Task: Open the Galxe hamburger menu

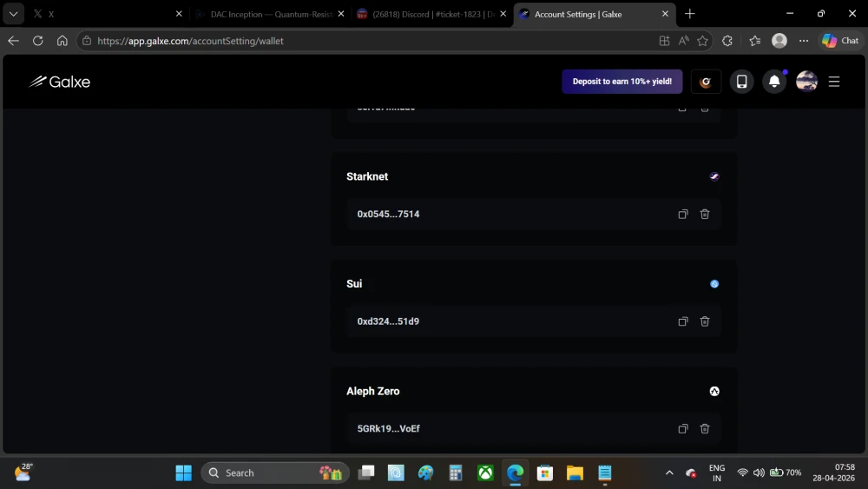Action: click(834, 82)
